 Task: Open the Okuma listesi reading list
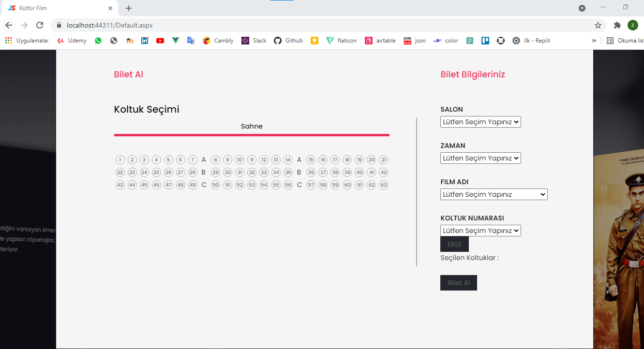[625, 41]
